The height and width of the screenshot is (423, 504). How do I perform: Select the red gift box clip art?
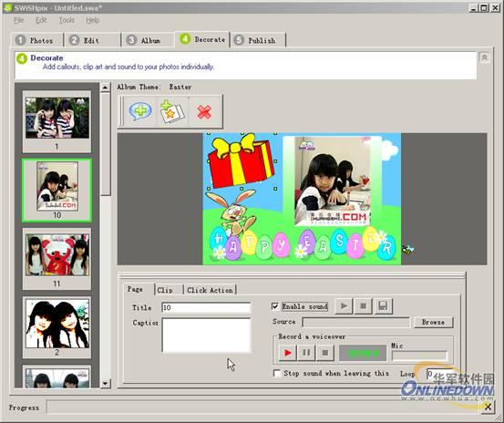pyautogui.click(x=242, y=160)
